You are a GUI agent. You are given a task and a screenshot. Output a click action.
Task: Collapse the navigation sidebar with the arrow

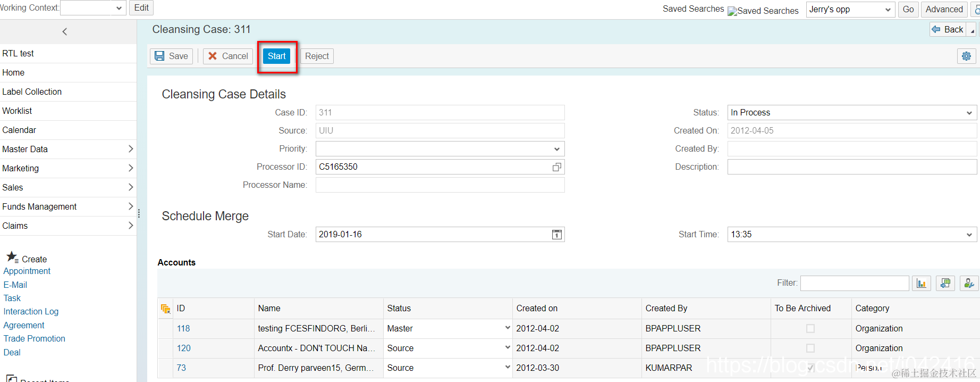click(65, 32)
